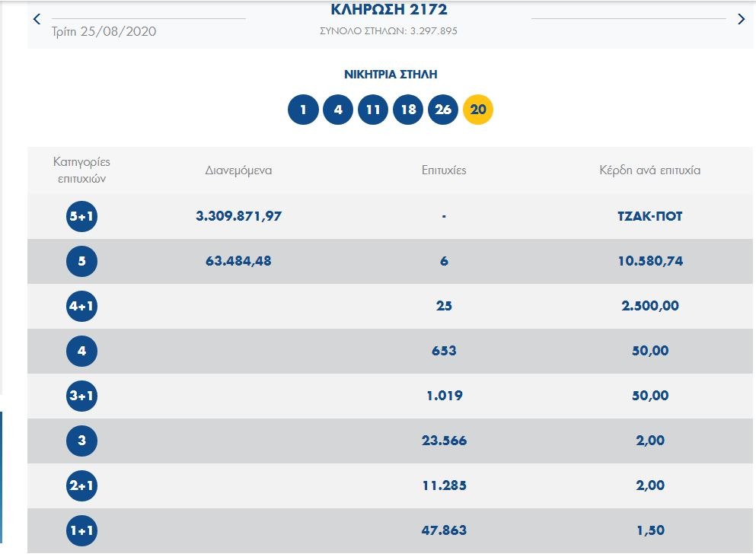The width and height of the screenshot is (756, 557).
Task: Go to previous draw with left arrow
Action: (x=37, y=19)
